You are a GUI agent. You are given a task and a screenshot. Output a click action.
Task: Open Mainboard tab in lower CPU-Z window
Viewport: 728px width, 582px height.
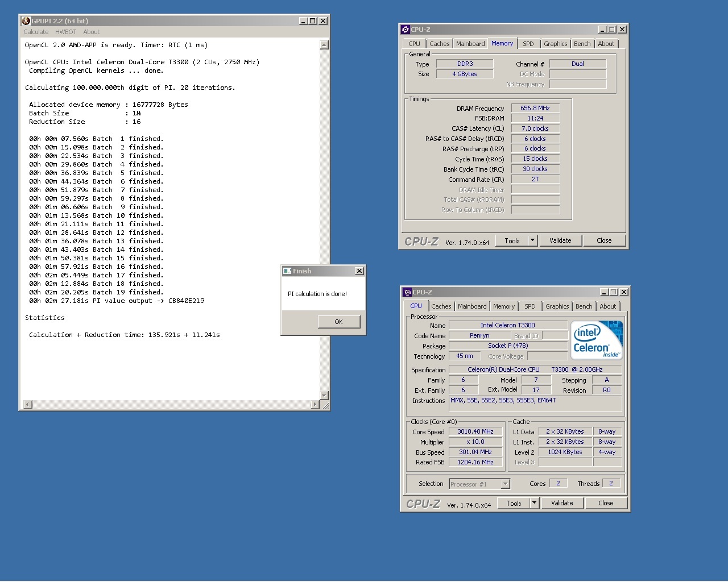tap(472, 306)
